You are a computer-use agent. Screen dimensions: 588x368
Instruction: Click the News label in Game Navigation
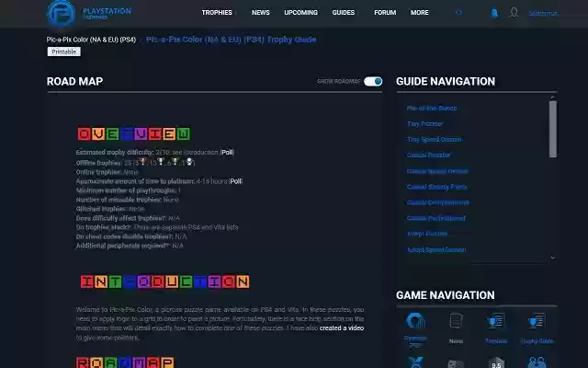point(456,341)
